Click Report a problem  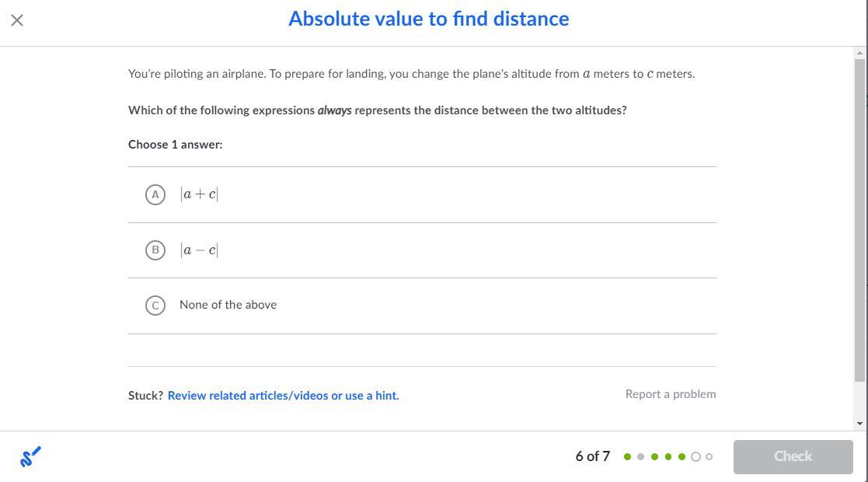(670, 394)
